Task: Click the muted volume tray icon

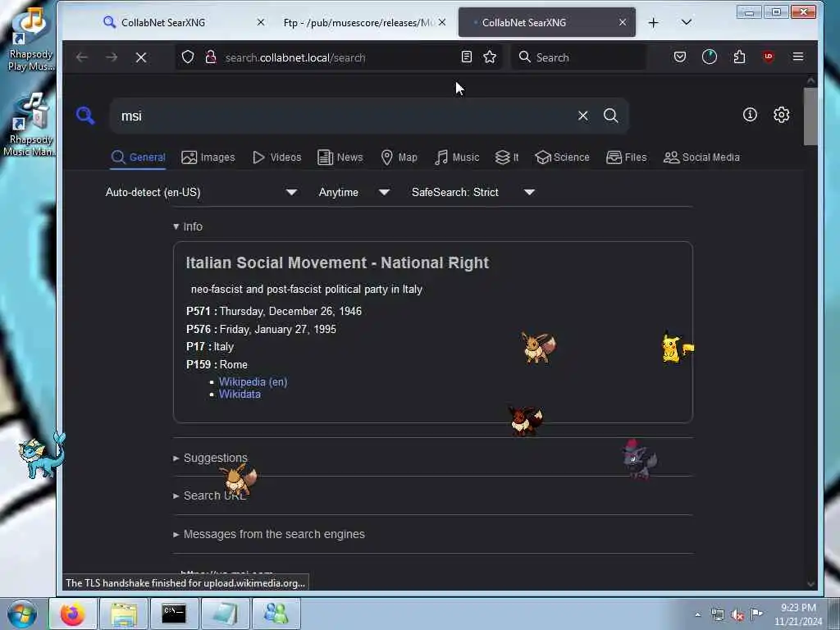Action: (x=737, y=614)
